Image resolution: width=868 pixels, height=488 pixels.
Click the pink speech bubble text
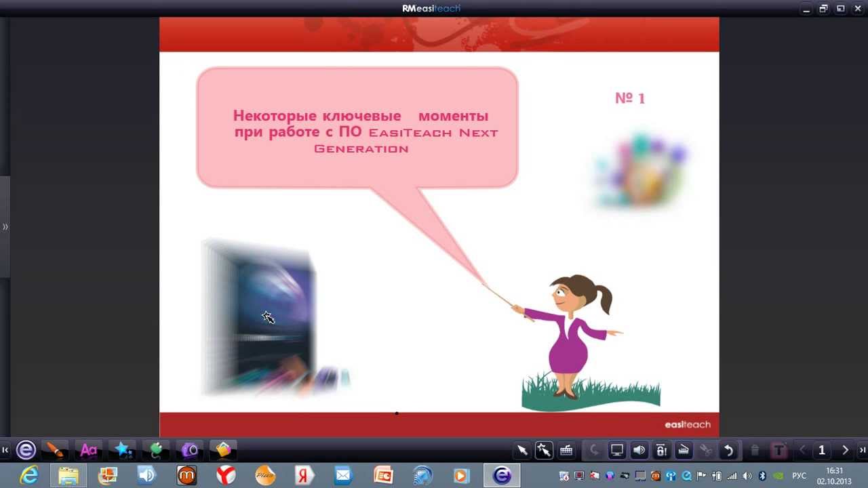pos(365,131)
